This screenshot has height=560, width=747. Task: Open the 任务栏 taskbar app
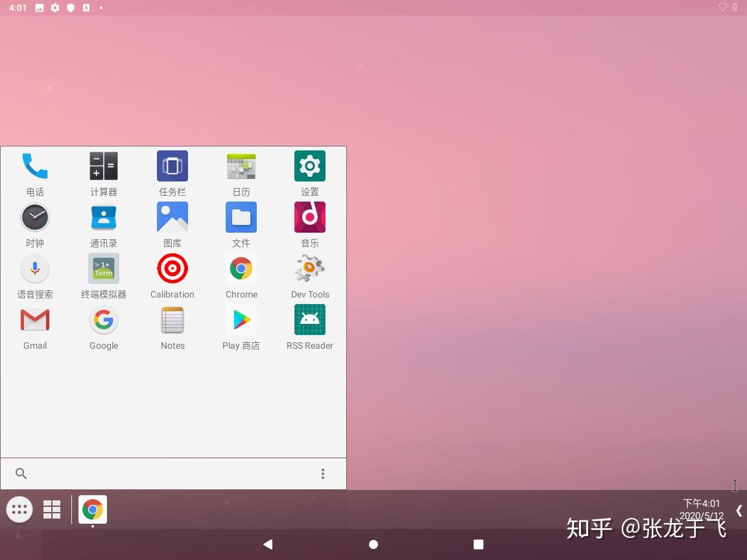tap(172, 166)
